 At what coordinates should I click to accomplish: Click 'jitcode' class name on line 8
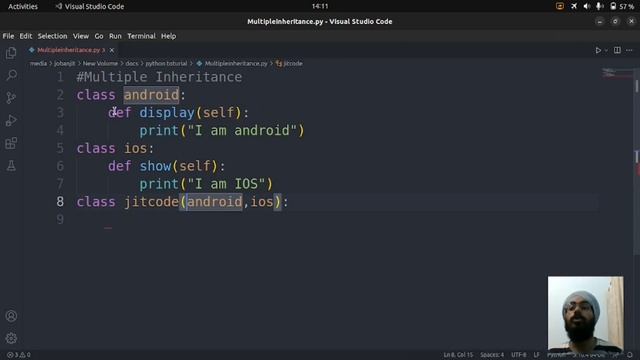(x=151, y=202)
